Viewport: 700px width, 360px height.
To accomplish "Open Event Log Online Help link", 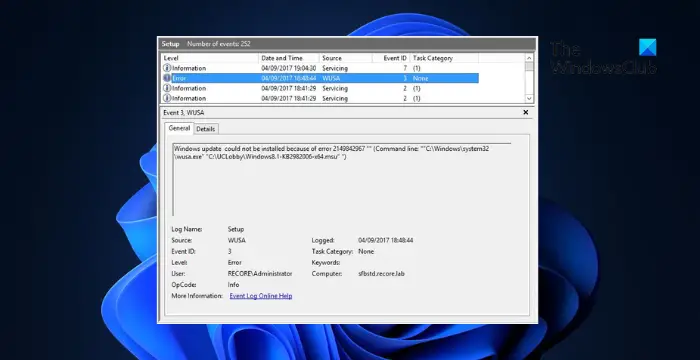I will coord(261,296).
